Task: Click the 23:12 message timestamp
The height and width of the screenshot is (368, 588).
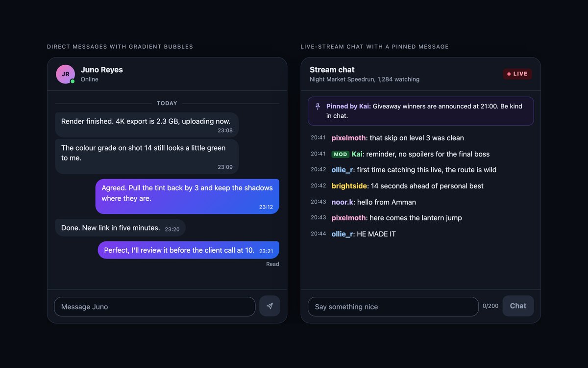Action: pyautogui.click(x=266, y=207)
